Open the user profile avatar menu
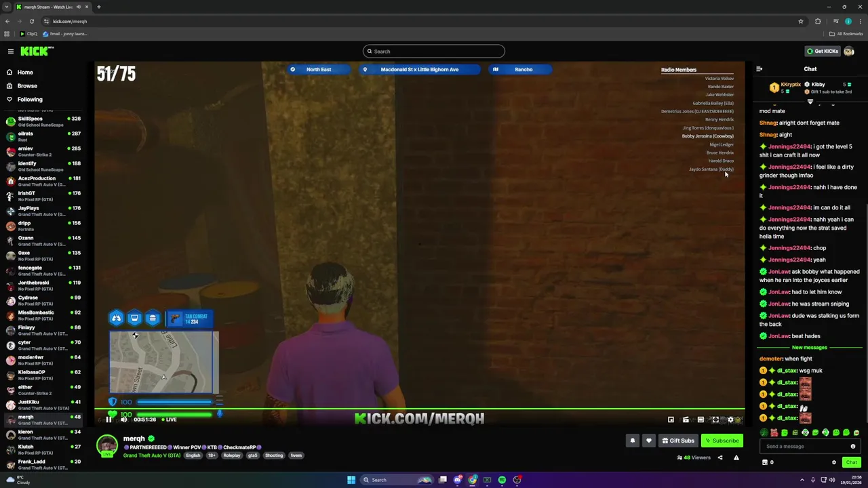This screenshot has height=488, width=868. click(849, 51)
